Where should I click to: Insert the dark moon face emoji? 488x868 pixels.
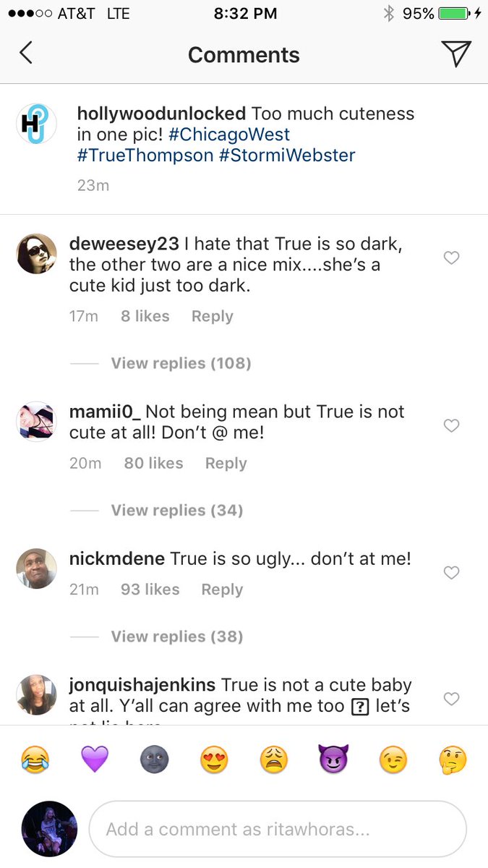pyautogui.click(x=154, y=760)
